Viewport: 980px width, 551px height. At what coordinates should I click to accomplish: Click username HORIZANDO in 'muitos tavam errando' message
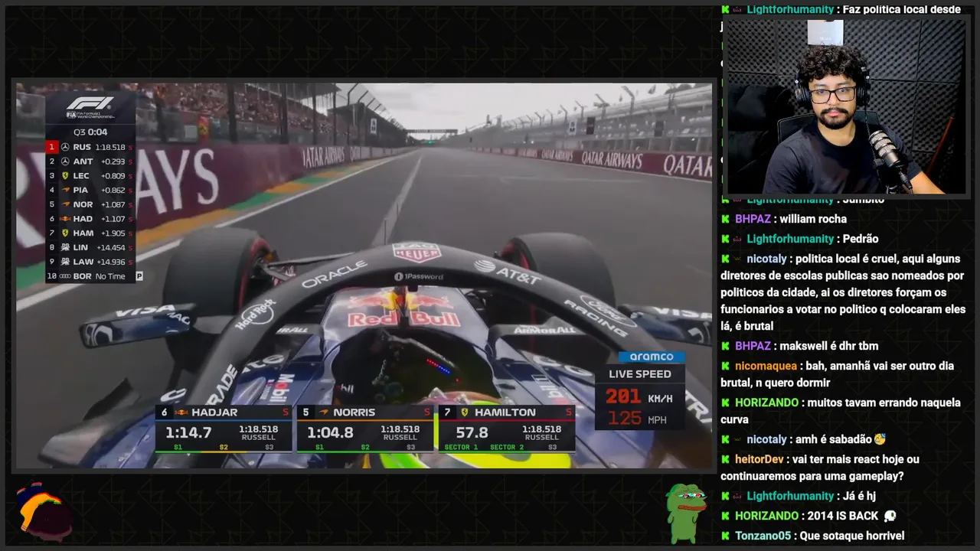(x=767, y=403)
